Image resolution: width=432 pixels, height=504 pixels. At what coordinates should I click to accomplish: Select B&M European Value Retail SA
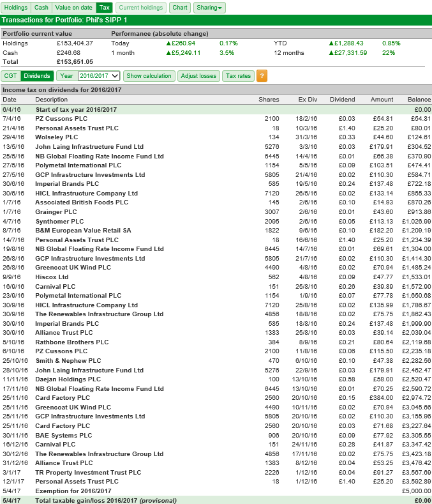(83, 231)
